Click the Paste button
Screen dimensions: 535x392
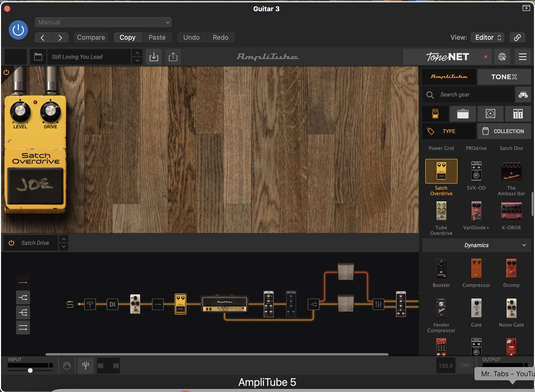(x=157, y=37)
